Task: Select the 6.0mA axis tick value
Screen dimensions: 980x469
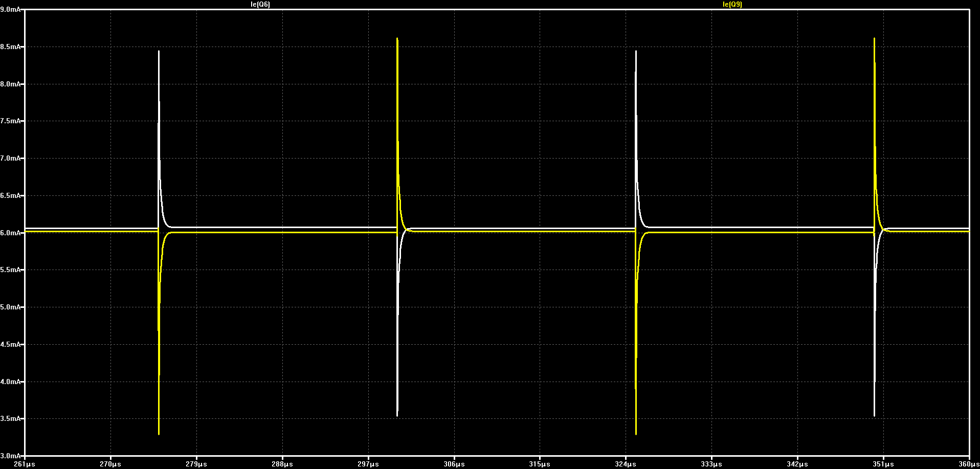Action: (11, 233)
